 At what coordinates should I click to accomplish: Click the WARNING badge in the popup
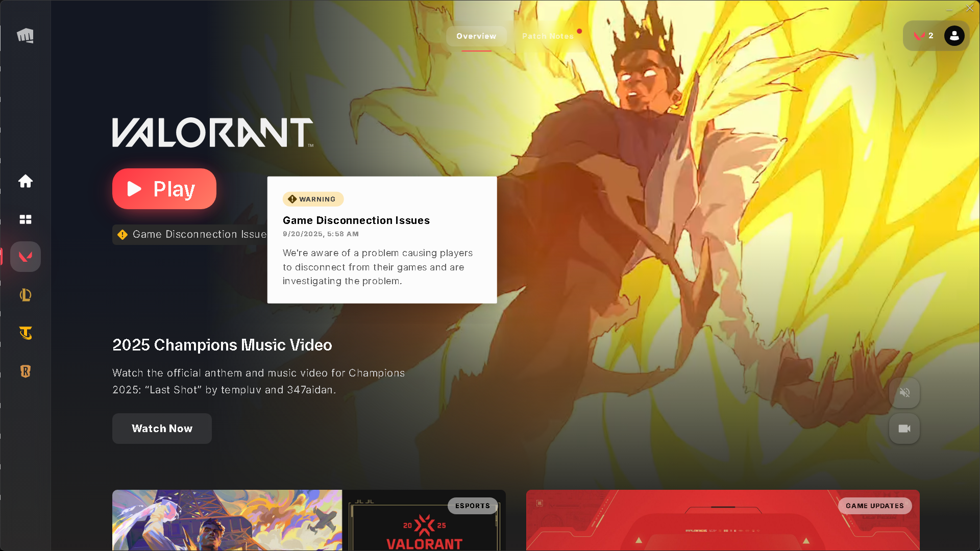pyautogui.click(x=313, y=199)
